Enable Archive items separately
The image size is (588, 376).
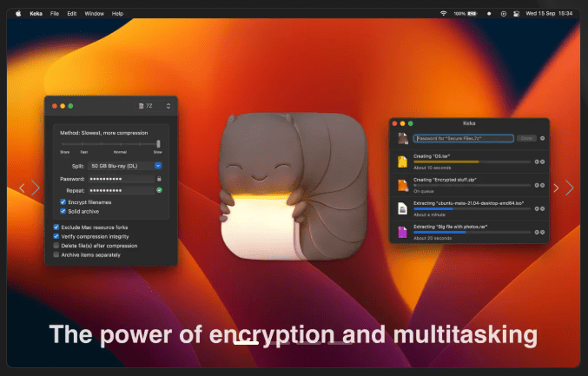(56, 255)
